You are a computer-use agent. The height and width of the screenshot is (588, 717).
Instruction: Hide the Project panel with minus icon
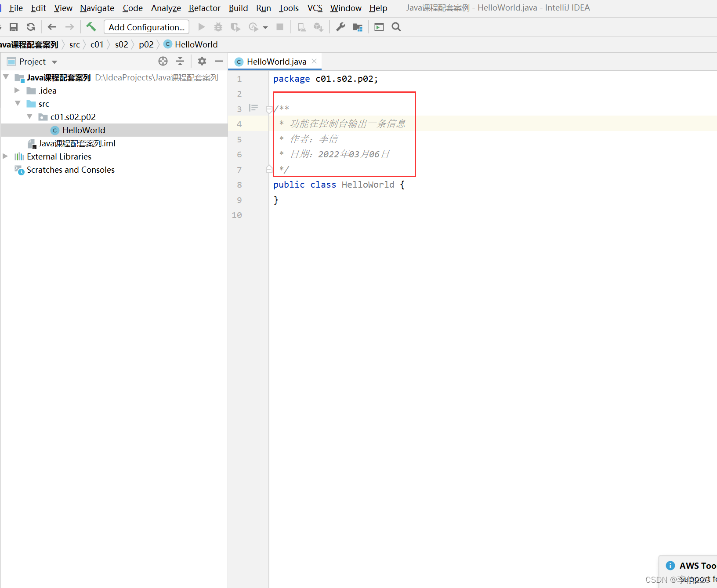(219, 62)
